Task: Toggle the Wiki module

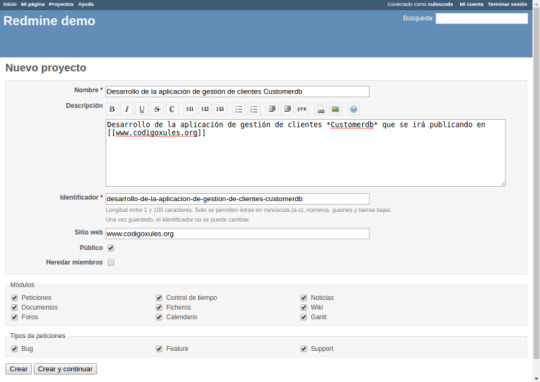Action: point(304,307)
